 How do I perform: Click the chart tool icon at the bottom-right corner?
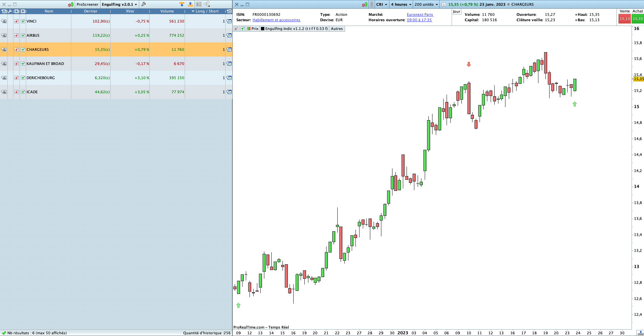(x=640, y=333)
